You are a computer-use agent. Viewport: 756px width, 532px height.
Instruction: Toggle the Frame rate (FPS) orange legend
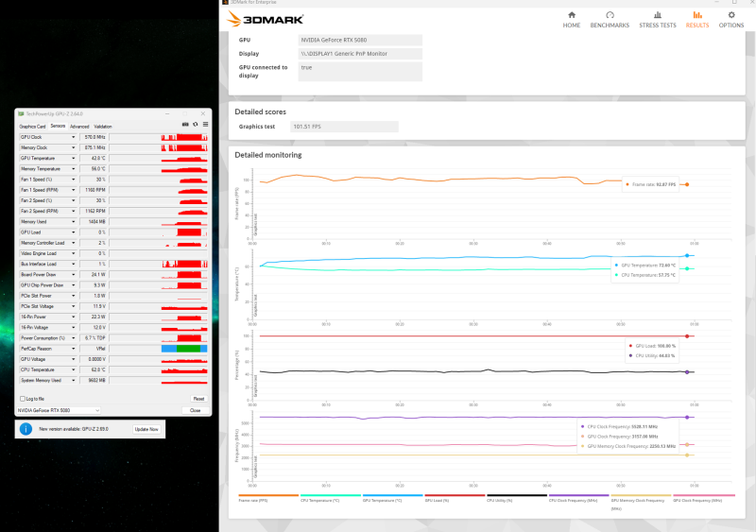pyautogui.click(x=268, y=495)
